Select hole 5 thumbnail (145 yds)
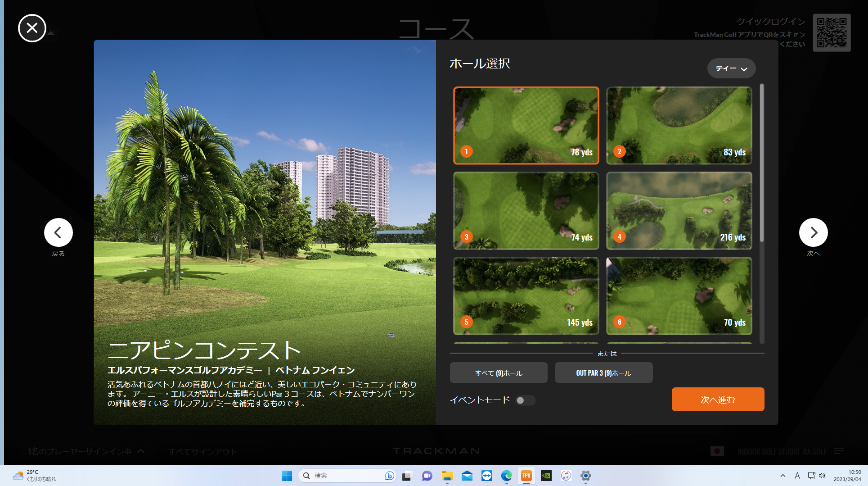Viewport: 868px width, 486px height. click(x=526, y=295)
